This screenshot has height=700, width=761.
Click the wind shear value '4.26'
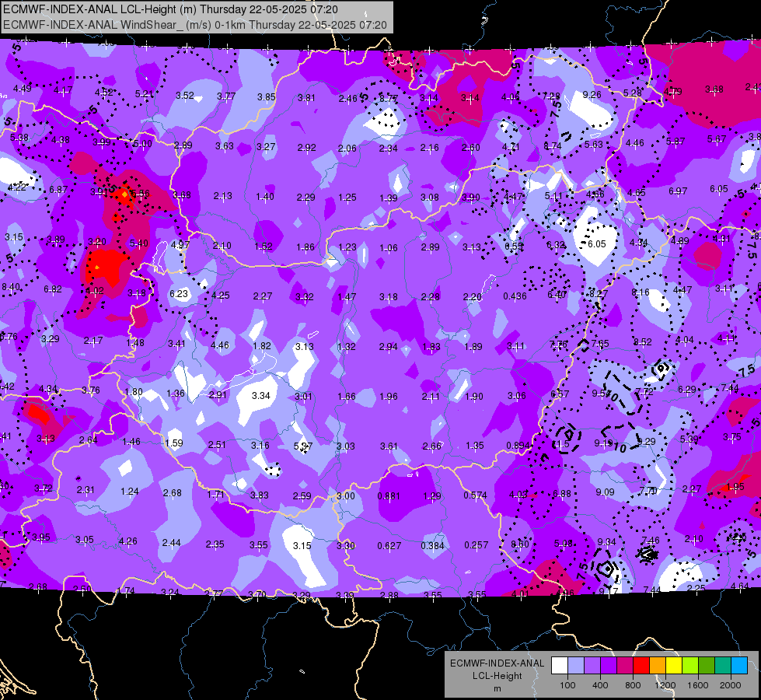coord(128,541)
